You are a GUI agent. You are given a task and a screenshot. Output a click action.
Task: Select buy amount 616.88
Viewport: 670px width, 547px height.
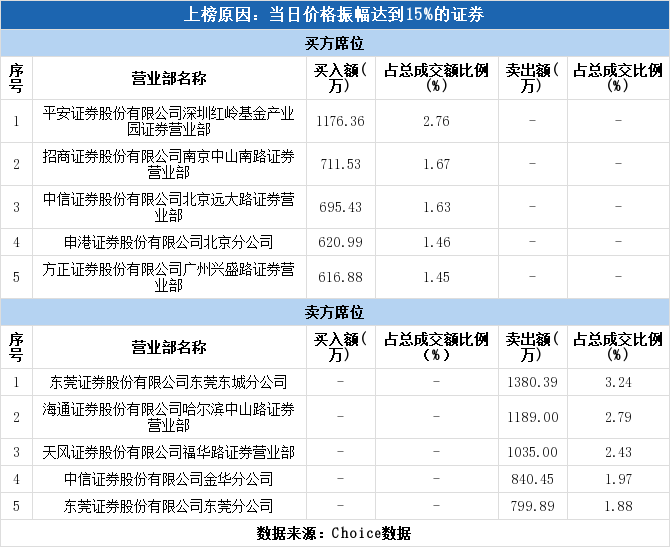point(341,277)
